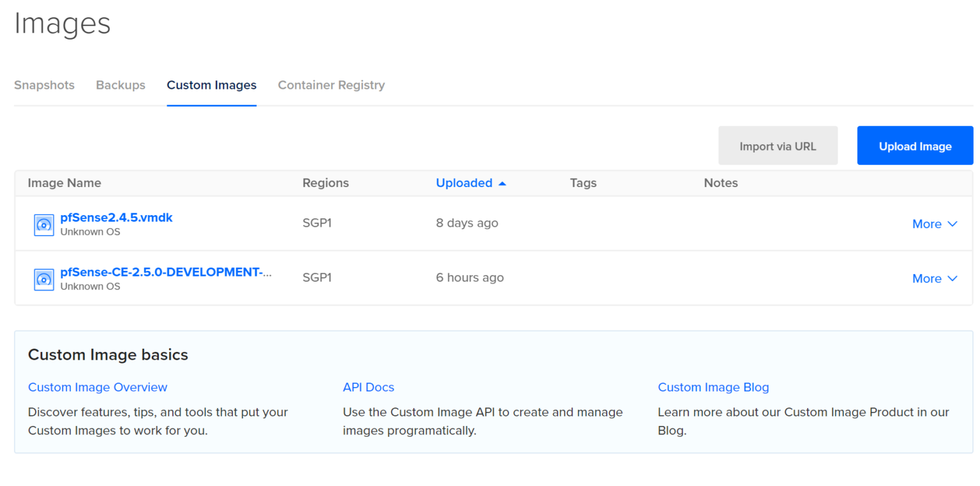The height and width of the screenshot is (486, 980).
Task: Click the Tags column header
Action: tap(583, 183)
